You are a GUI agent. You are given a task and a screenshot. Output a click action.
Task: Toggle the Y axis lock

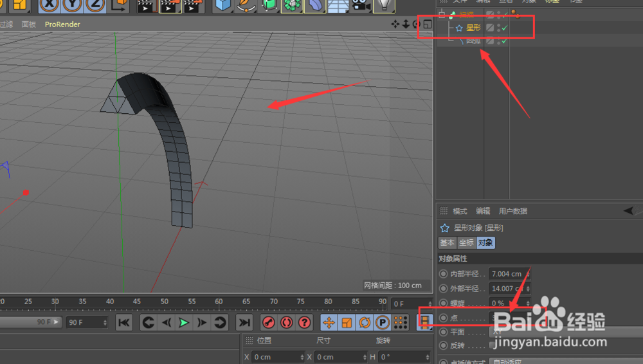(72, 5)
